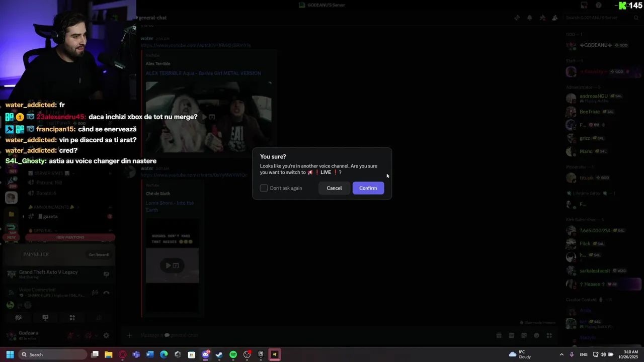Open File Explorer from taskbar
Screen dimensions: 644x362
[x=108, y=354]
